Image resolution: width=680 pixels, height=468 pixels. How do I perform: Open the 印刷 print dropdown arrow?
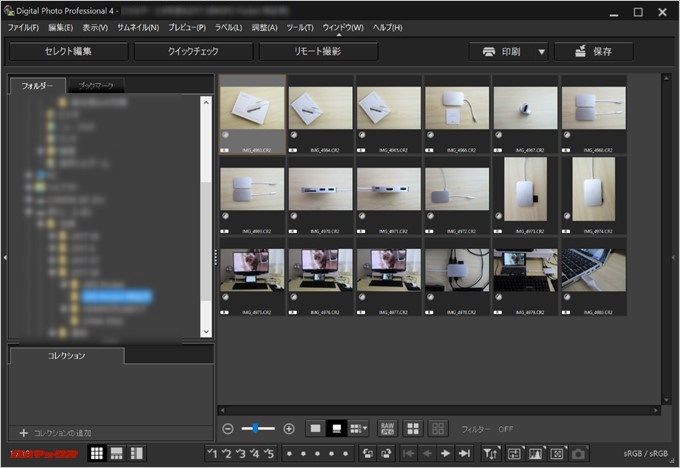click(541, 51)
